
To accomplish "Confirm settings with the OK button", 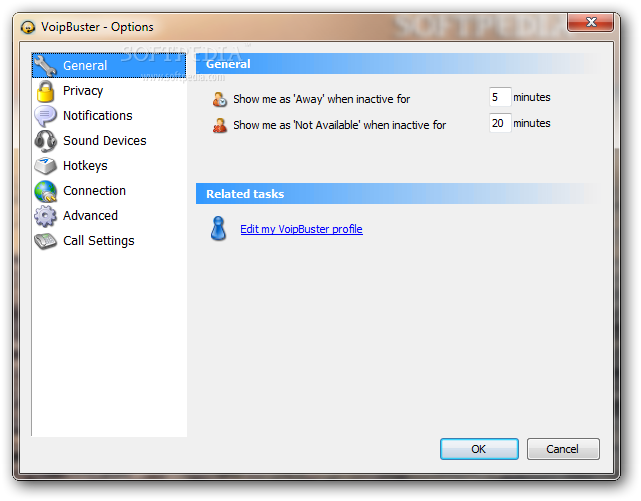I will coord(479,449).
